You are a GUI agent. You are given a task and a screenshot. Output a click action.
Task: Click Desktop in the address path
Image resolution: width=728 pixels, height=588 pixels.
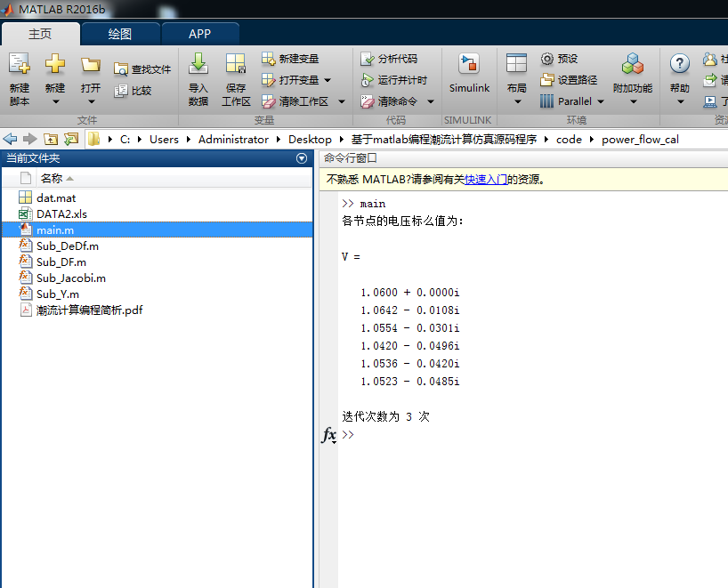coord(310,140)
